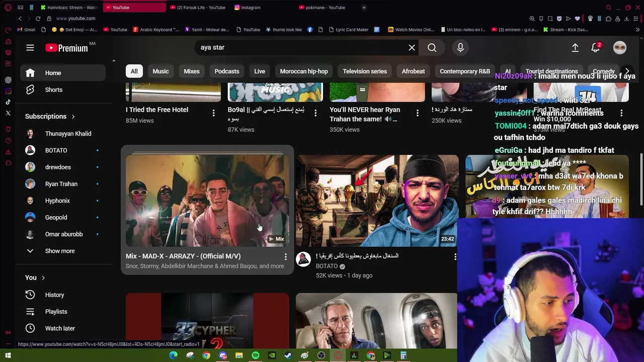Viewport: 644px width, 362px height.
Task: Open the BOTATO trophy video thumbnail
Action: coord(377,201)
